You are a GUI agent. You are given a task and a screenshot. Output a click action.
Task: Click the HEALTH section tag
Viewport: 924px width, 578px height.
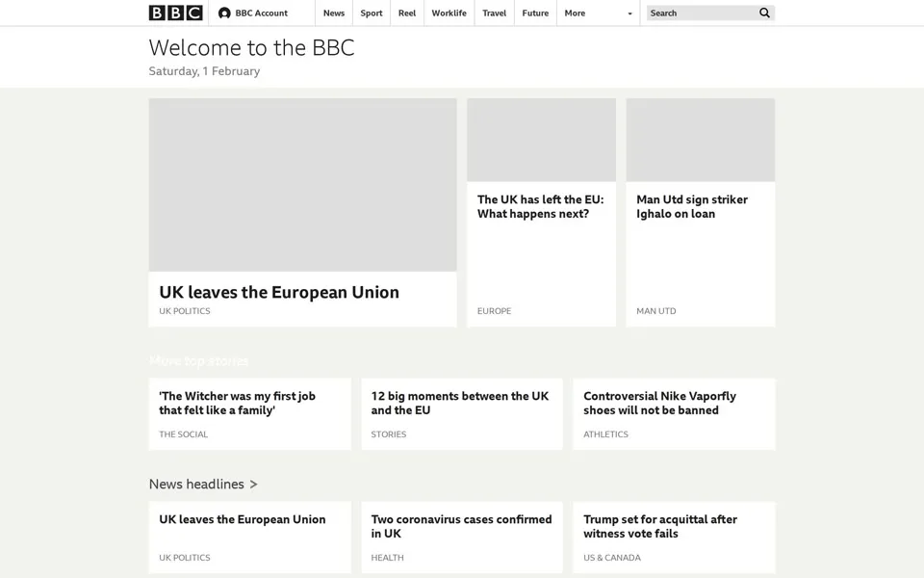point(387,558)
